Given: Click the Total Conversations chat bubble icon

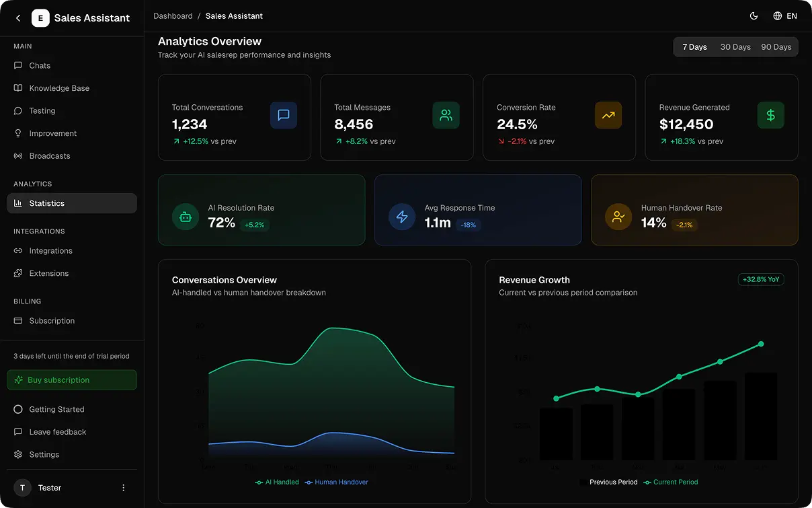Looking at the screenshot, I should pos(283,115).
